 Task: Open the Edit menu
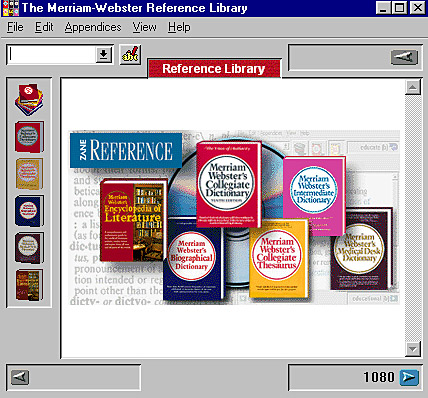pos(44,27)
